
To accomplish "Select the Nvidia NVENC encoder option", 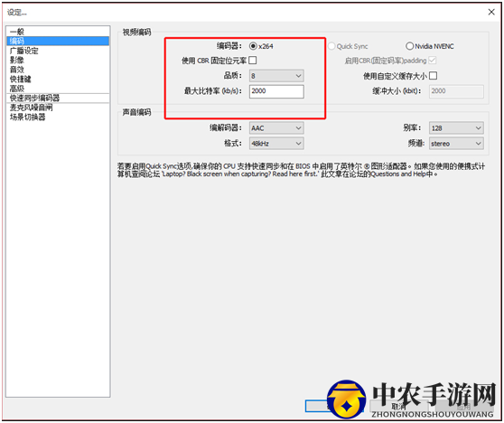I will [x=409, y=46].
